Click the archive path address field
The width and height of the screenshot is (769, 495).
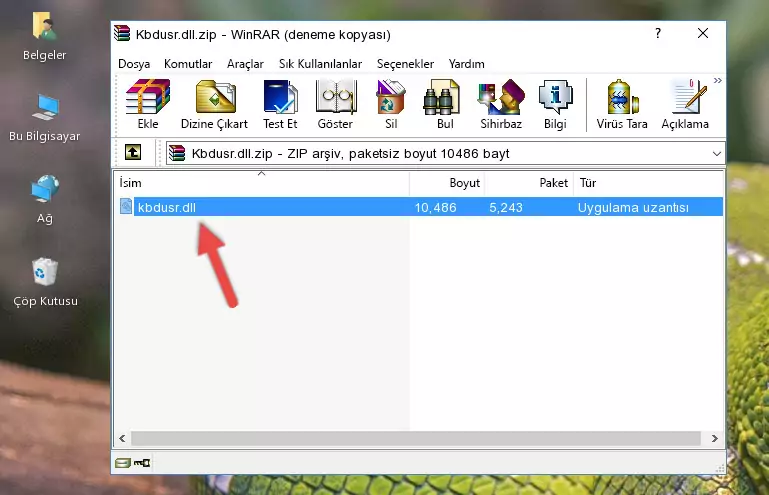point(445,154)
